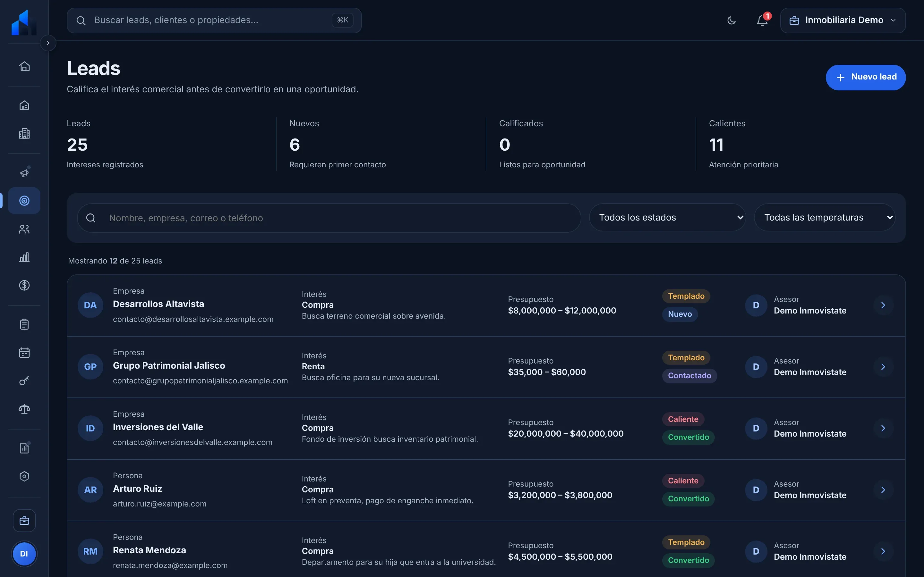
Task: Open the Desarrollos Altavista lead row arrow
Action: pyautogui.click(x=883, y=305)
